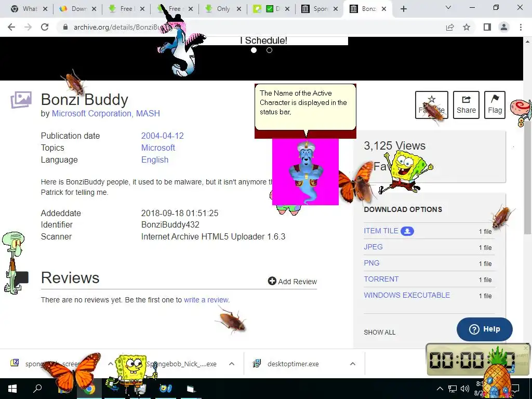The height and width of the screenshot is (399, 532).
Task: Click the Bonzi Buddy image media icon
Action: [x=21, y=100]
